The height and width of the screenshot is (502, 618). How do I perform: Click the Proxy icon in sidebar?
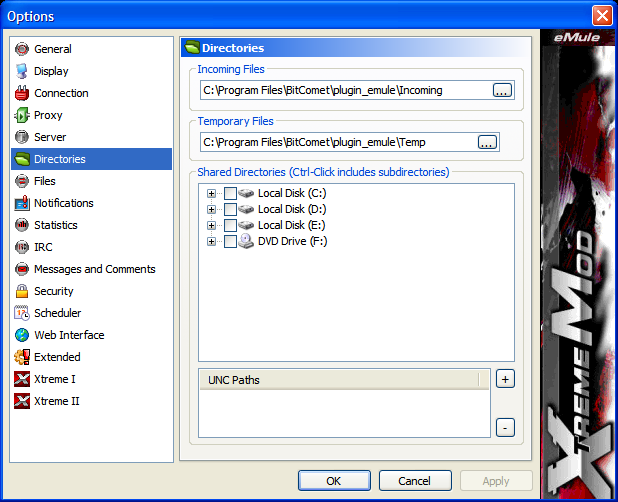point(22,115)
